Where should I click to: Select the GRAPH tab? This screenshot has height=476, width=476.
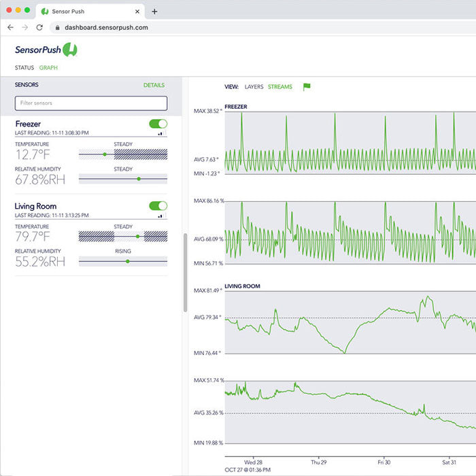point(48,68)
